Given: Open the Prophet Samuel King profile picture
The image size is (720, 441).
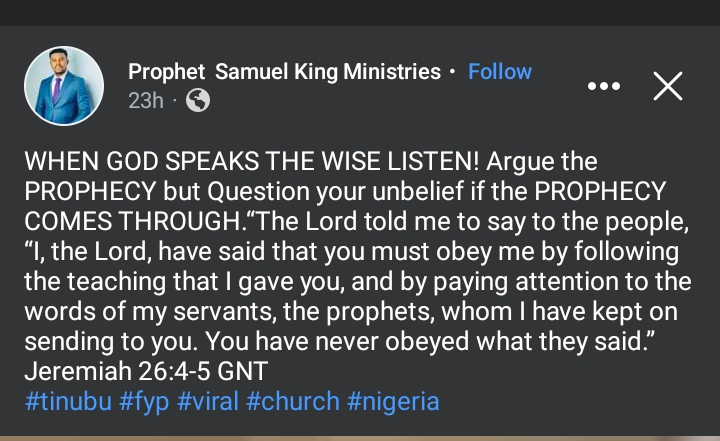Looking at the screenshot, I should point(64,87).
